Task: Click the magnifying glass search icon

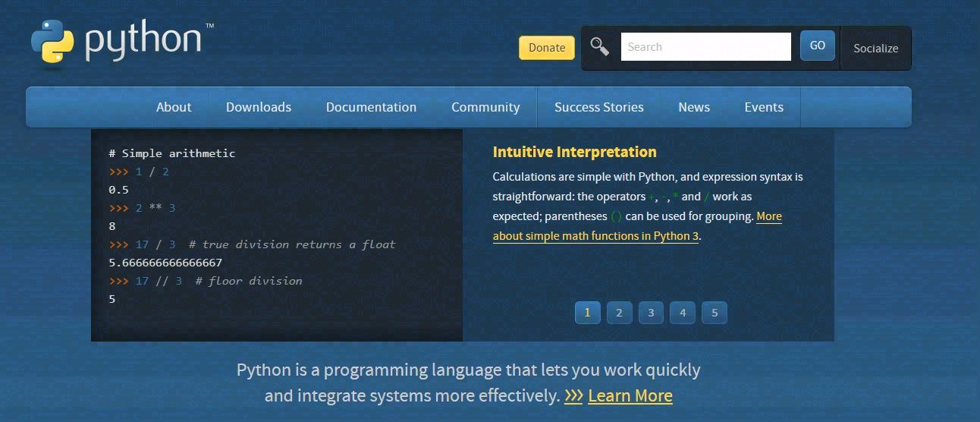Action: point(600,47)
